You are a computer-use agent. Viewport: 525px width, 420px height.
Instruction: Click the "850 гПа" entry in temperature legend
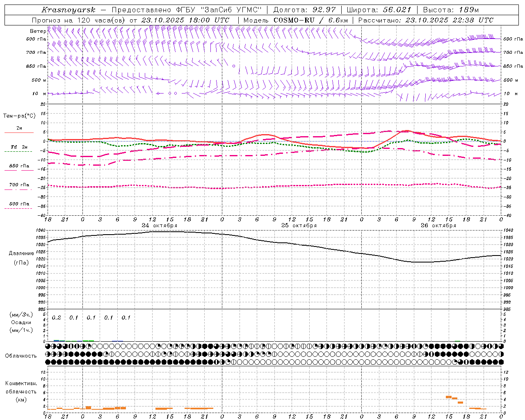[19, 166]
